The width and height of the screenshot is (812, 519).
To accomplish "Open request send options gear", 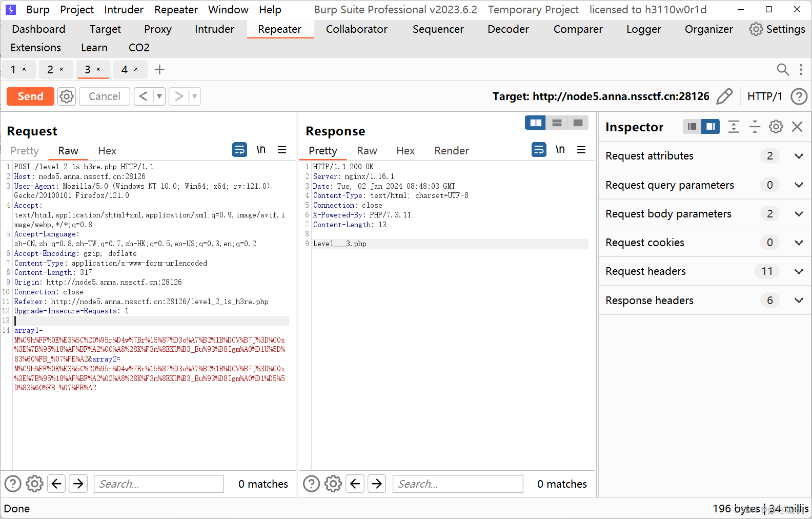I will pos(67,96).
